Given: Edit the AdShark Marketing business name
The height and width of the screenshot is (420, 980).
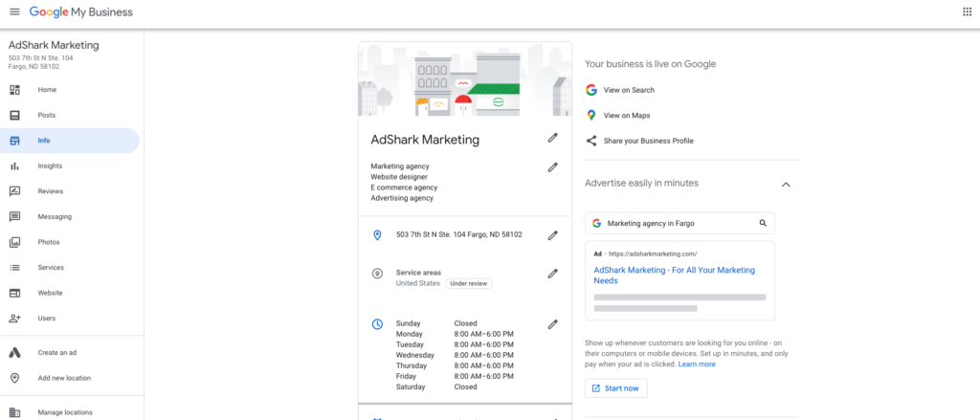Looking at the screenshot, I should [552, 138].
